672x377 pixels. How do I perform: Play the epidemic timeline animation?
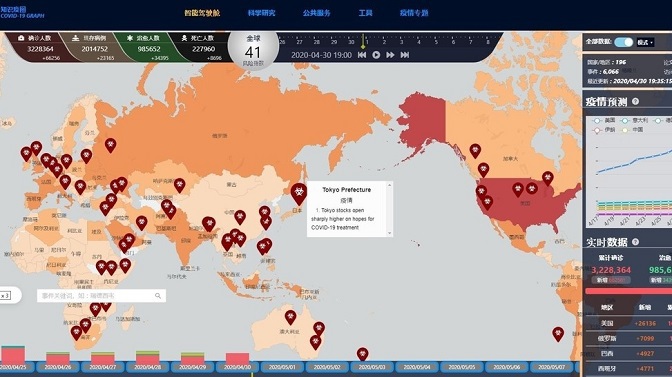pyautogui.click(x=376, y=55)
